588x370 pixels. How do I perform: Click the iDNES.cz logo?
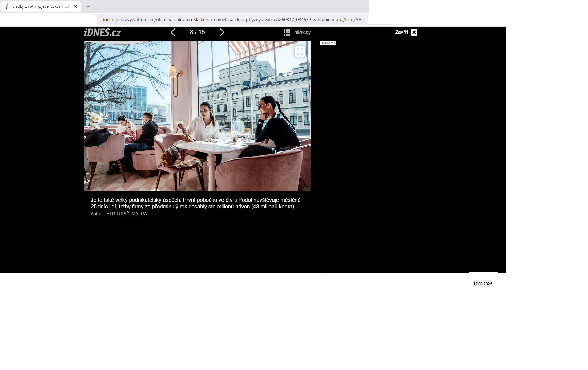(x=103, y=32)
